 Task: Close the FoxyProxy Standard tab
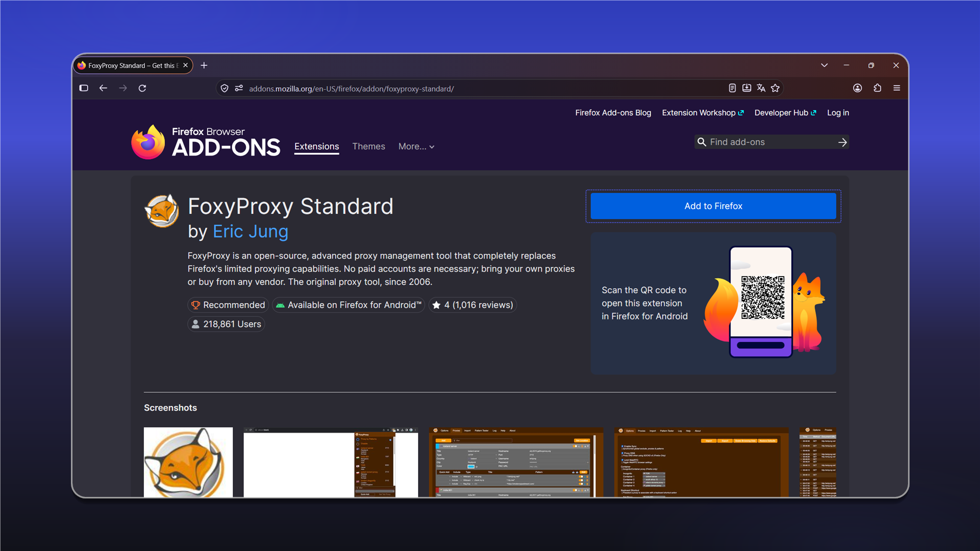coord(185,65)
